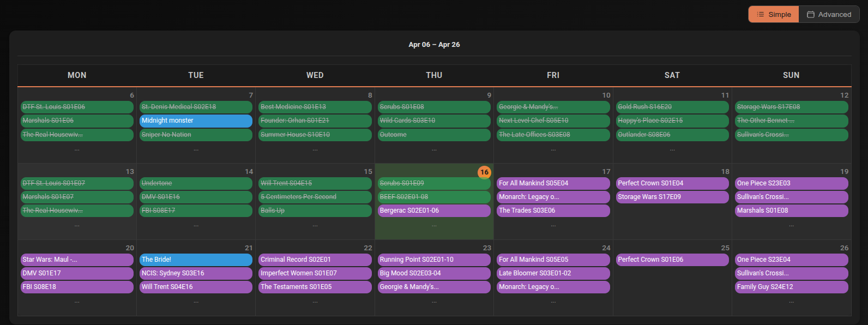Open FBI S08E17 entry

pos(196,210)
